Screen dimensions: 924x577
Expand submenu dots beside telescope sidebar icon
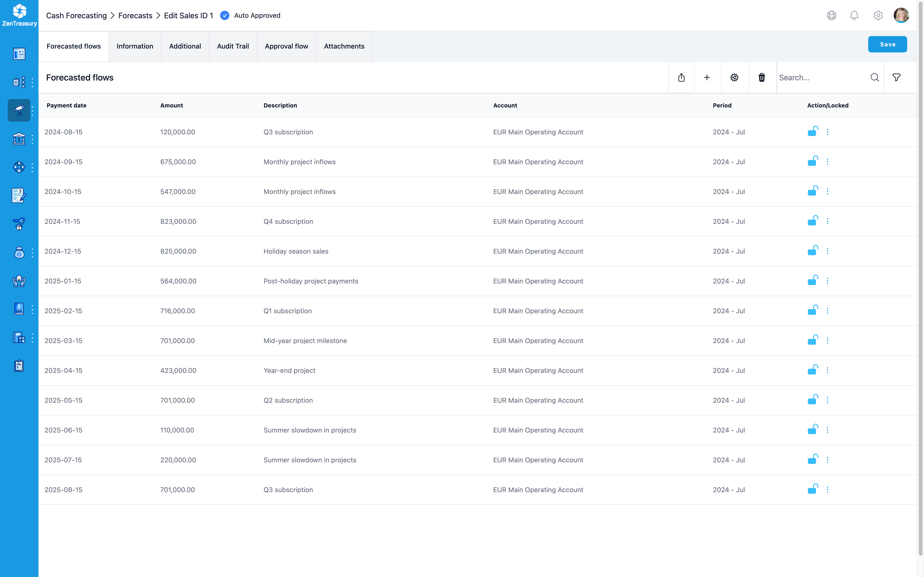point(32,111)
